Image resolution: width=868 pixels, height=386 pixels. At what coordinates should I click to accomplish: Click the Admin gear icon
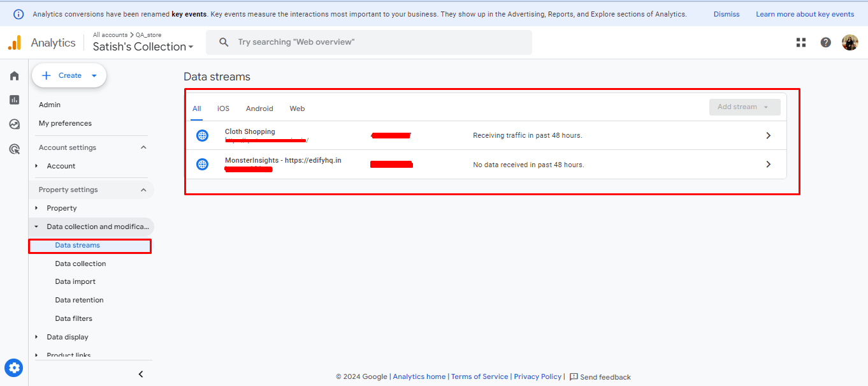click(14, 367)
